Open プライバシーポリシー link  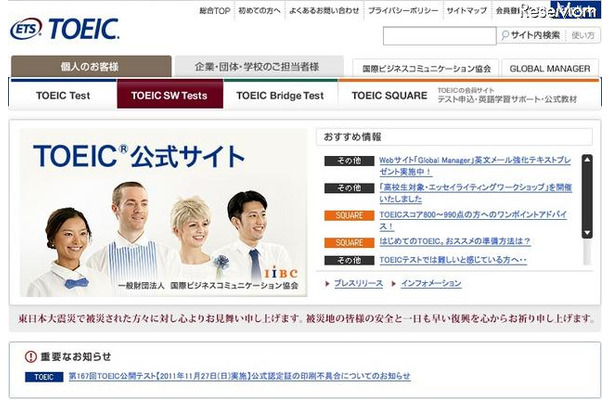click(403, 11)
